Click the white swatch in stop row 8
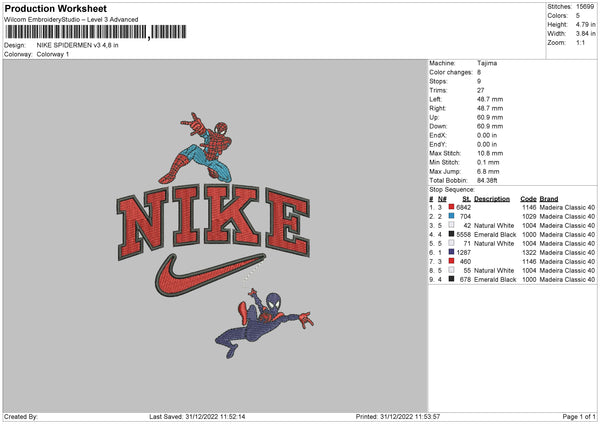 click(451, 270)
